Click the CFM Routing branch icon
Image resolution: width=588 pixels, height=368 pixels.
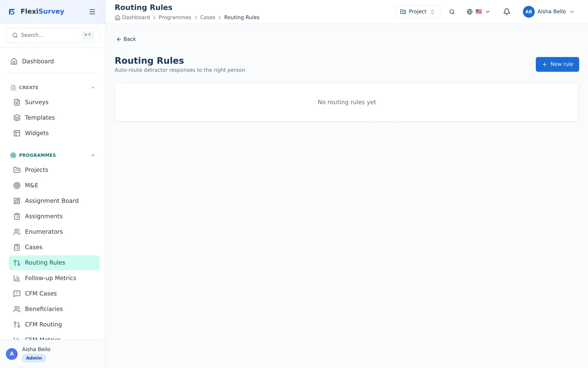tap(17, 325)
